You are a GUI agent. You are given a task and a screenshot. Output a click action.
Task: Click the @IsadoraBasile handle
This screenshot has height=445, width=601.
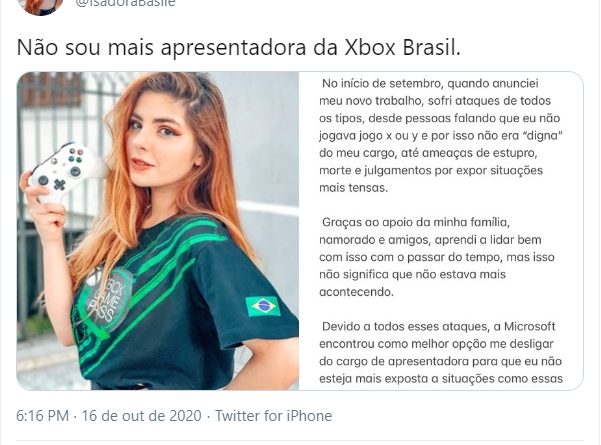(x=126, y=3)
